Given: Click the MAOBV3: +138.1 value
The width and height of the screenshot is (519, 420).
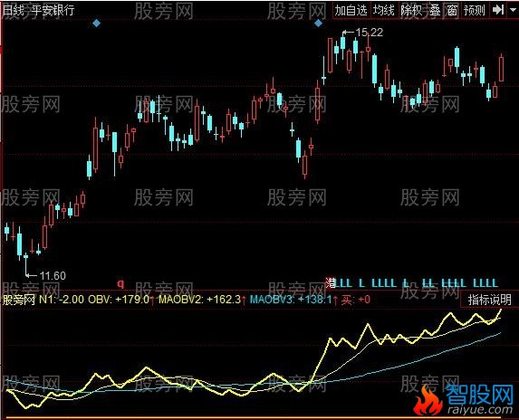Looking at the screenshot, I should [x=292, y=300].
